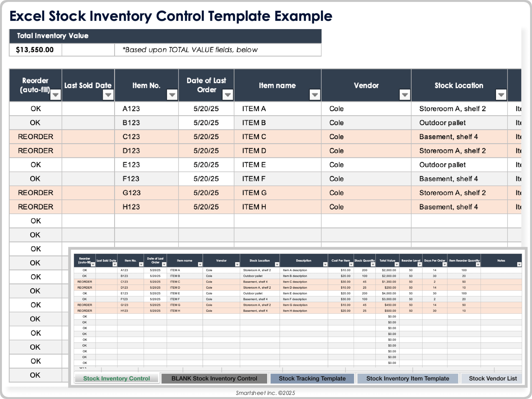This screenshot has width=532, height=399.
Task: Switch to the Stock Vendor List tab
Action: point(492,378)
